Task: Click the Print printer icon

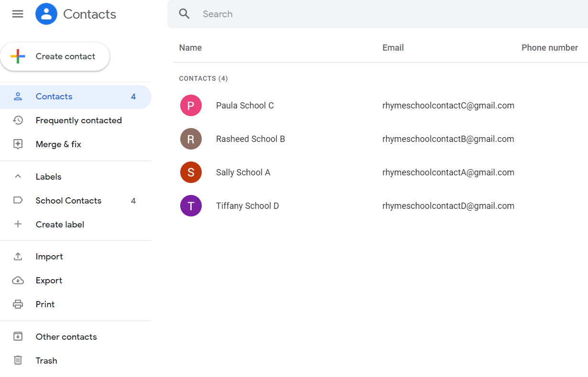Action: coord(18,304)
